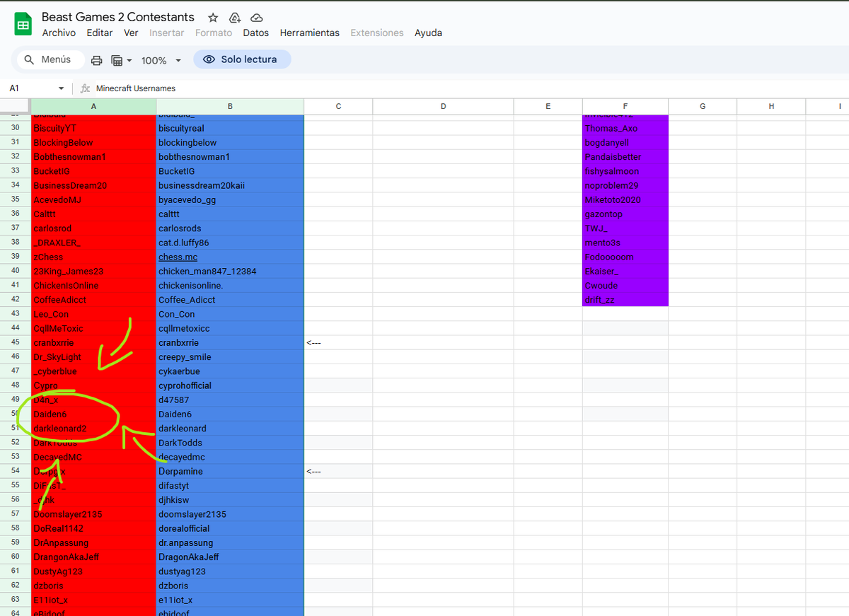849x616 pixels.
Task: Select cell chicken_man847_12384
Action: pos(230,271)
